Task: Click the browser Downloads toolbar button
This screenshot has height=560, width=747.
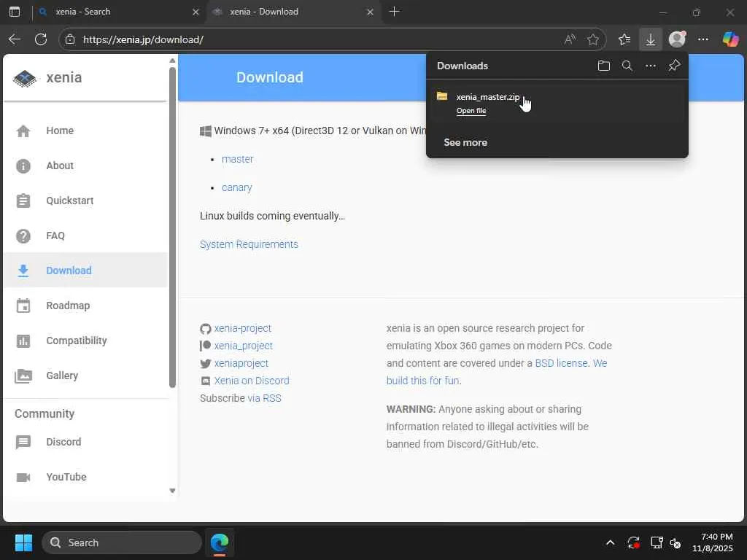Action: click(650, 39)
